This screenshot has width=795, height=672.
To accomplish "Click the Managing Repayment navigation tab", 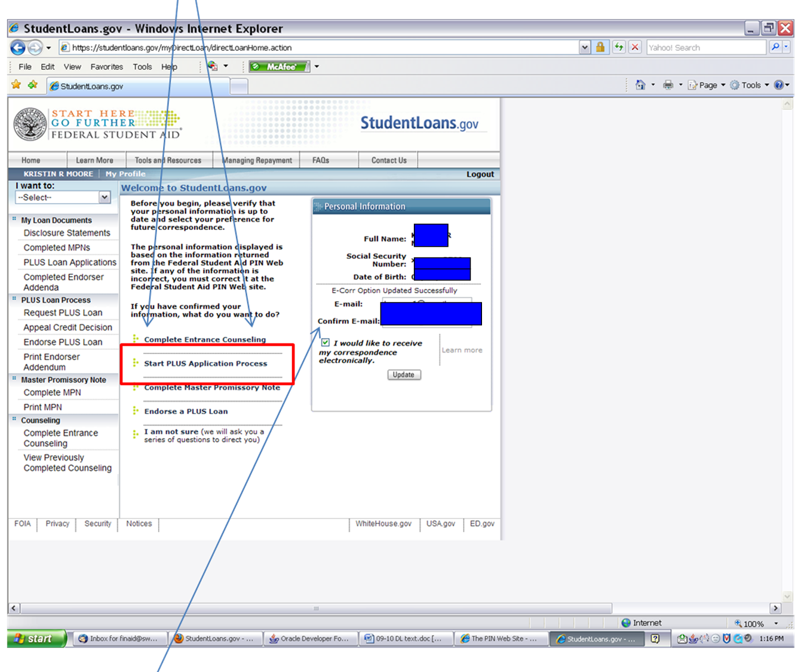I will coord(257,160).
